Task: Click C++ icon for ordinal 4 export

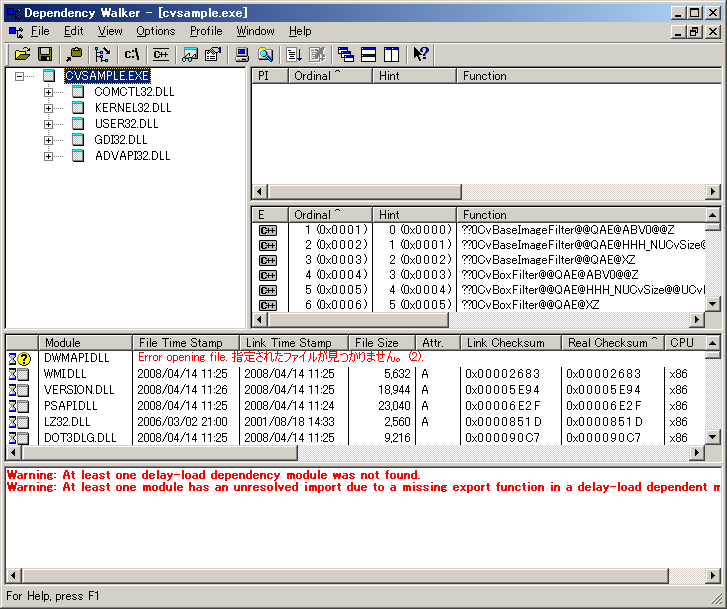Action: point(268,275)
